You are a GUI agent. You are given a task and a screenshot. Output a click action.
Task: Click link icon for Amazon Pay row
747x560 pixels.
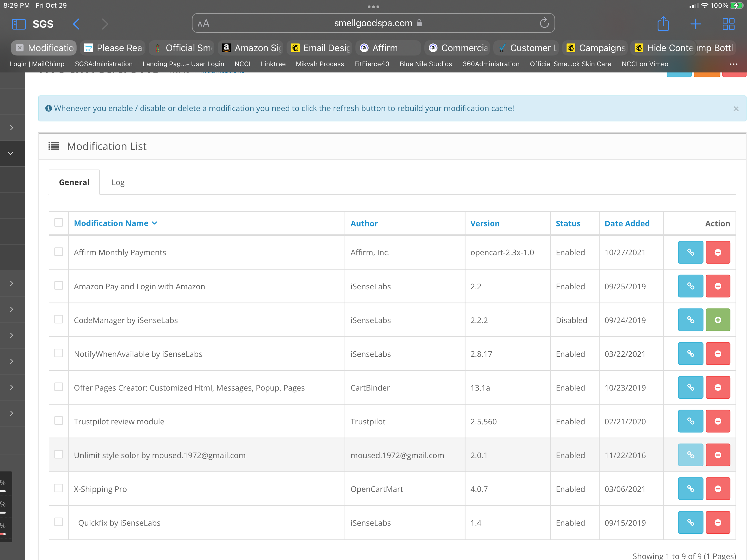click(690, 286)
